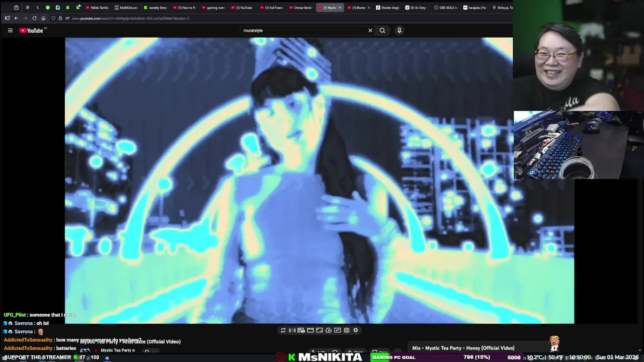Open the YouTube hamburger guide menu
The height and width of the screenshot is (362, 644).
point(10,30)
